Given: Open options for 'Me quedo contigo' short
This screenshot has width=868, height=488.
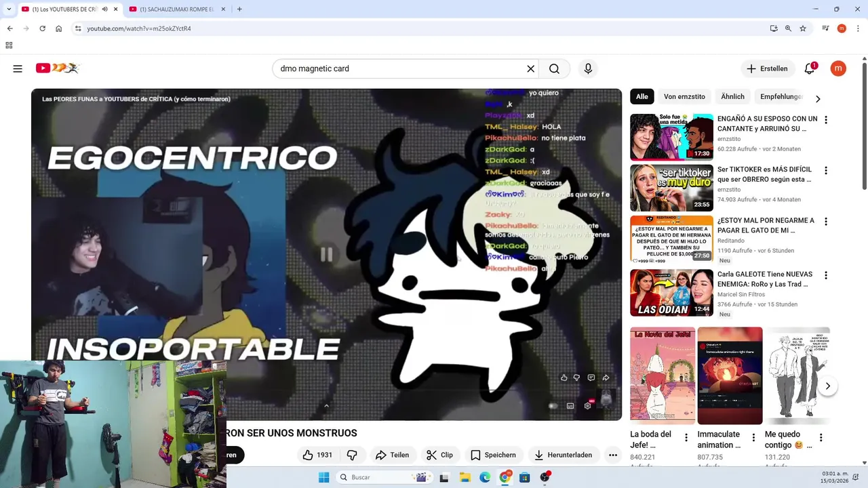Looking at the screenshot, I should pos(821,438).
